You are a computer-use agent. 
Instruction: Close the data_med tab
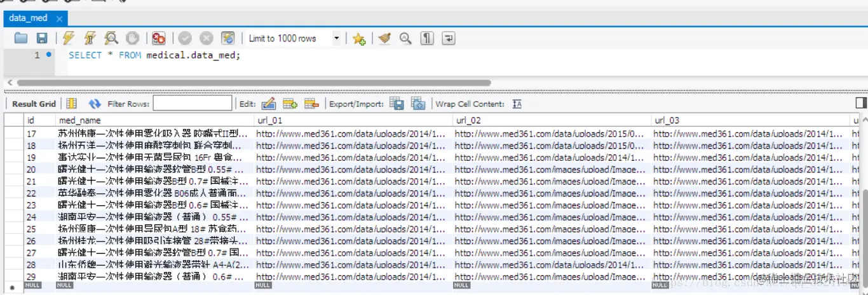pos(60,19)
